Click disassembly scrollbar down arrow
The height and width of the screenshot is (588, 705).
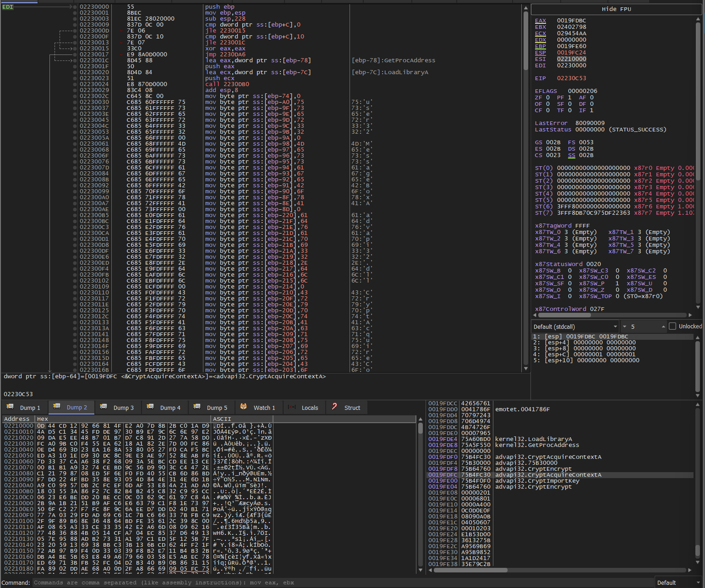point(526,369)
